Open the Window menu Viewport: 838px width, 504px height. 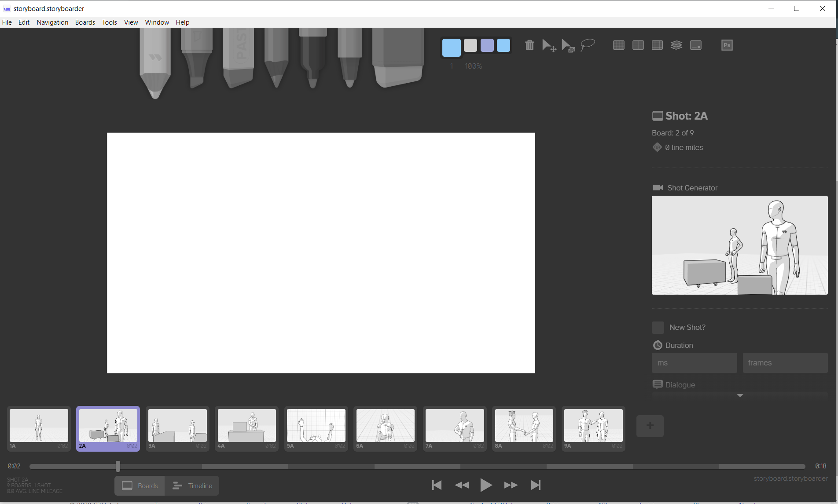pyautogui.click(x=156, y=22)
